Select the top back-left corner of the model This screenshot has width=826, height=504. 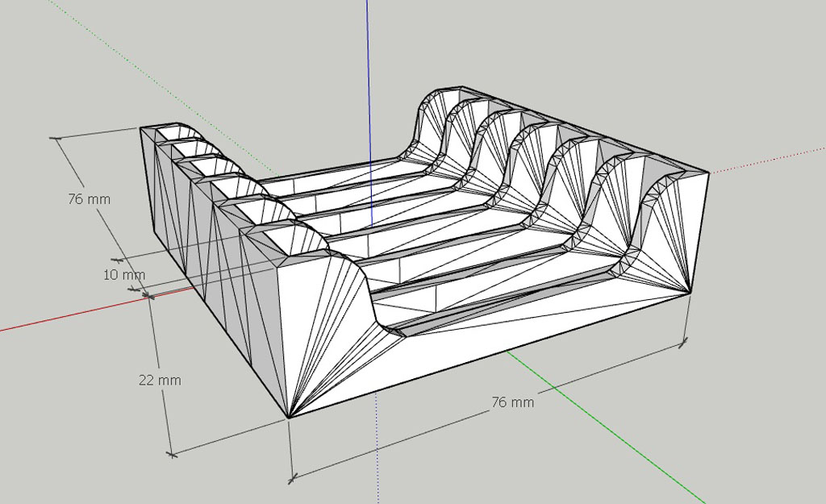(141, 127)
